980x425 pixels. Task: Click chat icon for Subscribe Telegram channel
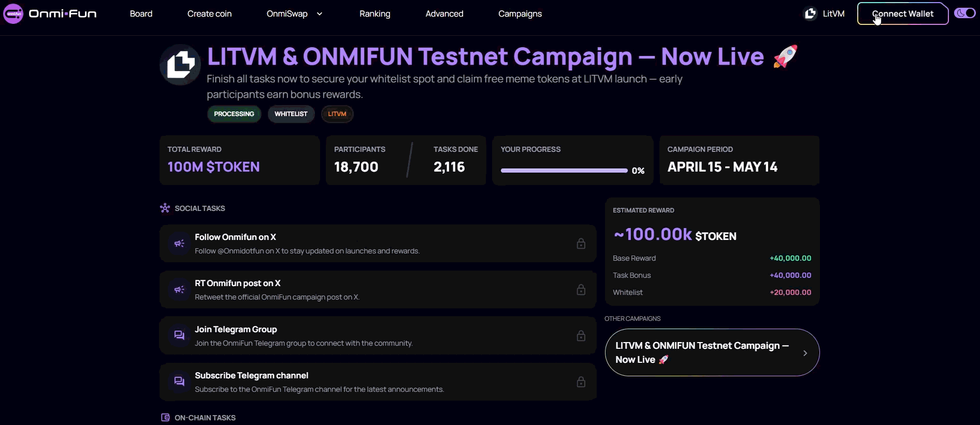tap(179, 381)
